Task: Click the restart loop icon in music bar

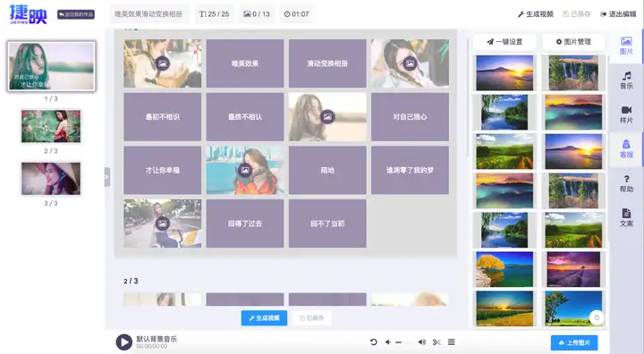Action: pyautogui.click(x=373, y=342)
